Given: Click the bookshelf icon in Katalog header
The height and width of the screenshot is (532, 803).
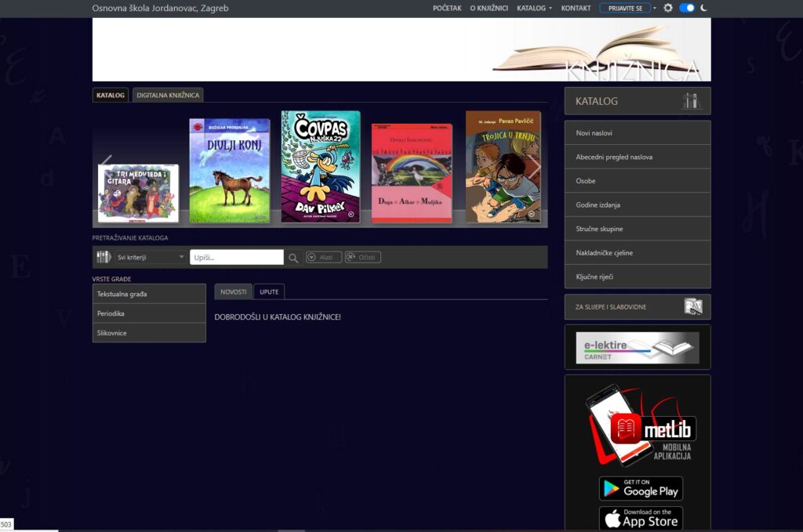Looking at the screenshot, I should click(x=691, y=101).
